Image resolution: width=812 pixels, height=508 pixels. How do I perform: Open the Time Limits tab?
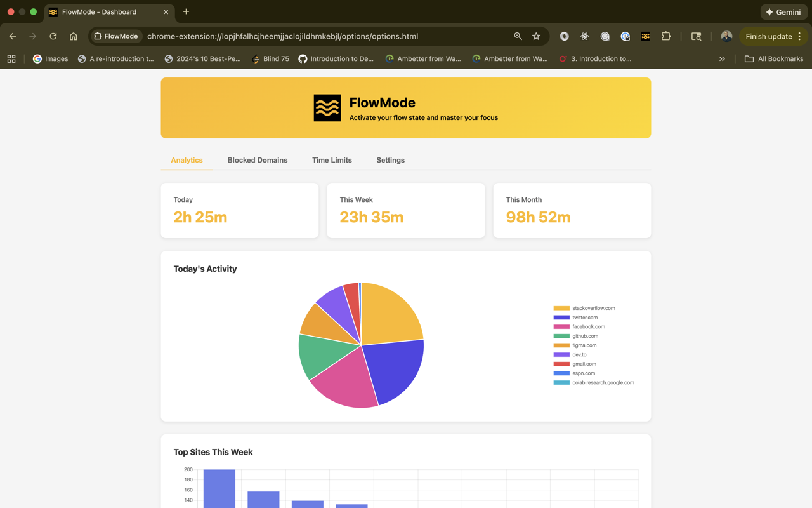(332, 160)
